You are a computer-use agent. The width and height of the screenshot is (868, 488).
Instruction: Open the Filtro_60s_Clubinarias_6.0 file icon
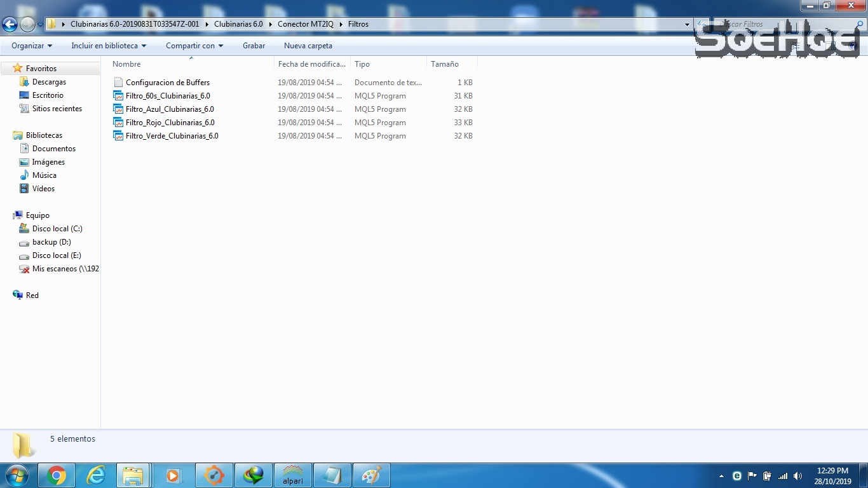click(118, 96)
